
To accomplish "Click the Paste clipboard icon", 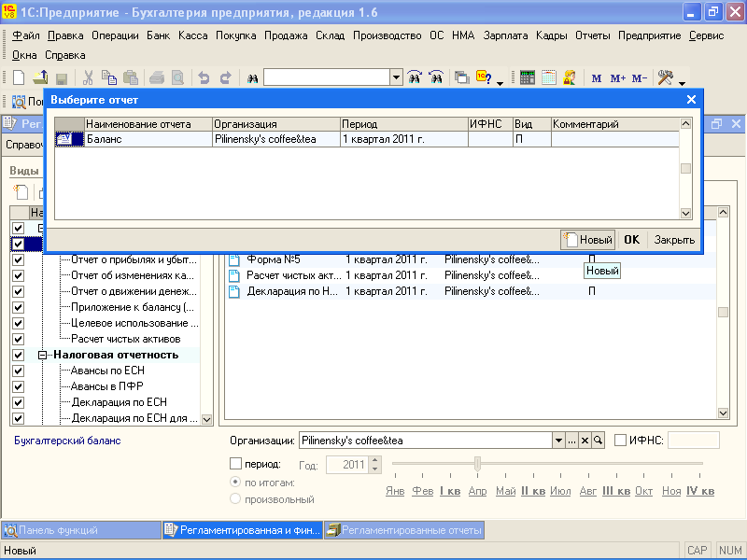I will tap(131, 77).
